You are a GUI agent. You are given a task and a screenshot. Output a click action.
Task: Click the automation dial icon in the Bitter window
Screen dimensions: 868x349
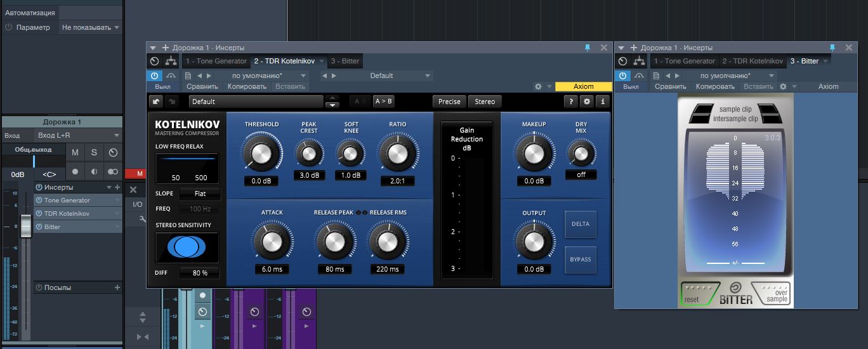[x=622, y=61]
